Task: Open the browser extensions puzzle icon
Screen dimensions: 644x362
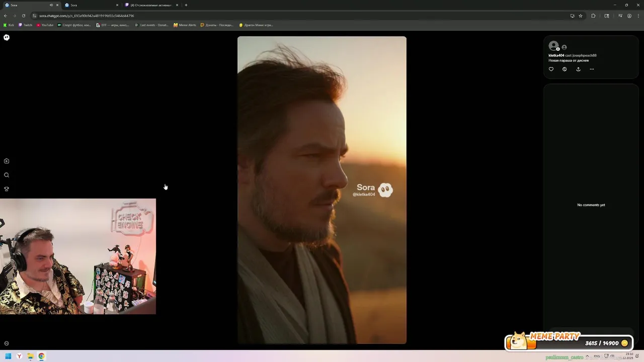Action: point(593,16)
